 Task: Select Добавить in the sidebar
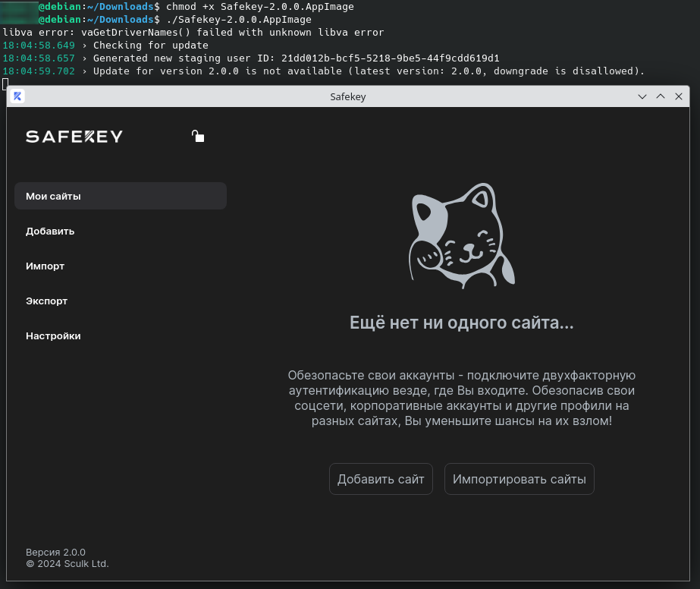tap(50, 231)
